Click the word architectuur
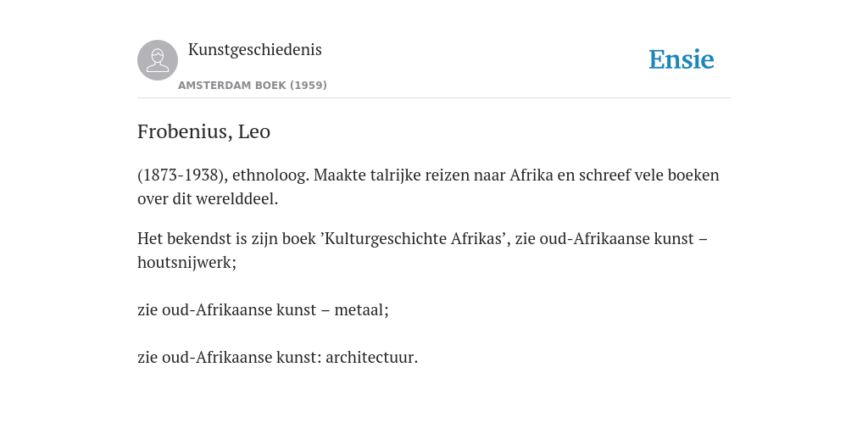868x434 pixels. tap(371, 358)
